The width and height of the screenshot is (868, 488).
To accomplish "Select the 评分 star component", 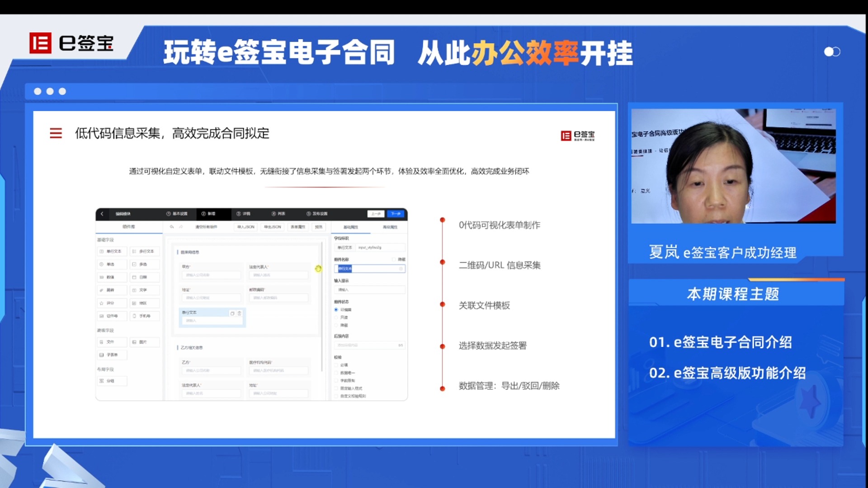I will tap(111, 303).
